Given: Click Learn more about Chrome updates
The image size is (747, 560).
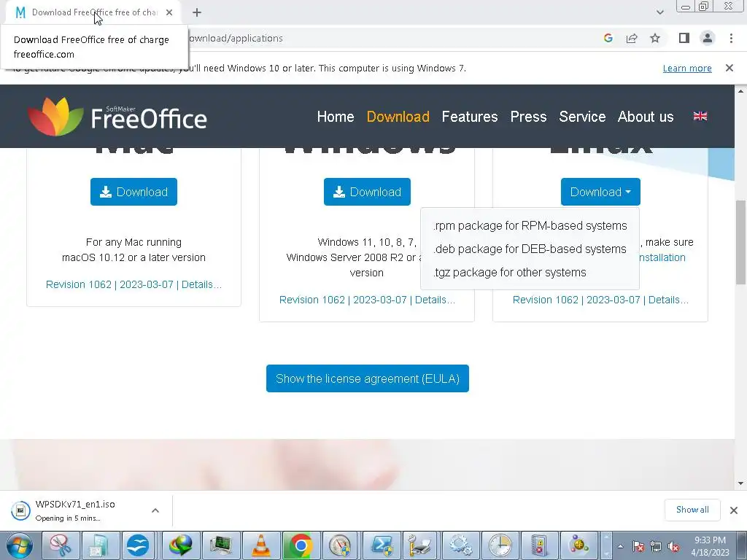Looking at the screenshot, I should (687, 68).
